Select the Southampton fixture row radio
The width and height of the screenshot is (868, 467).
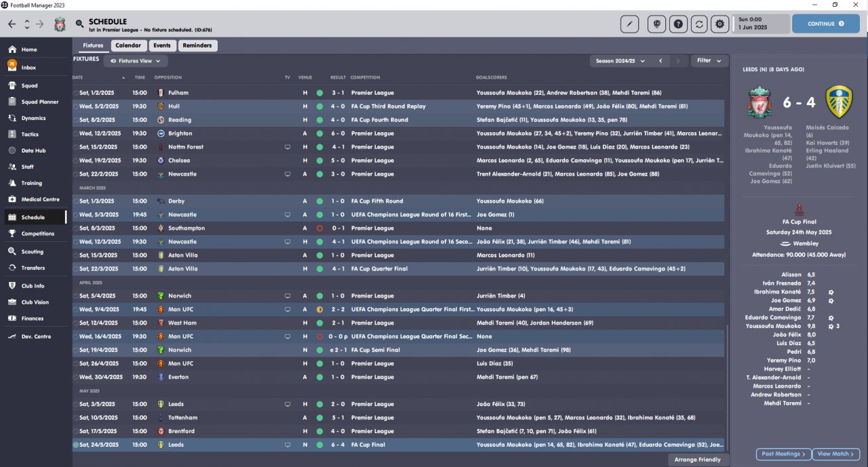point(76,228)
